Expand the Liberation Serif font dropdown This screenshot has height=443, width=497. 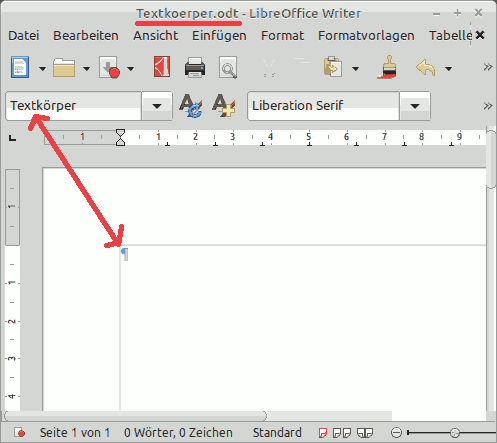(415, 106)
